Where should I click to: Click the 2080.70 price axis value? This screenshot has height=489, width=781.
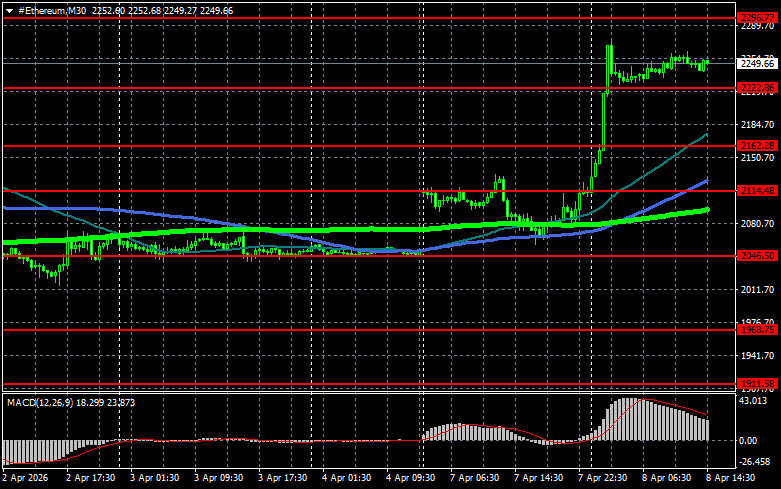[757, 224]
